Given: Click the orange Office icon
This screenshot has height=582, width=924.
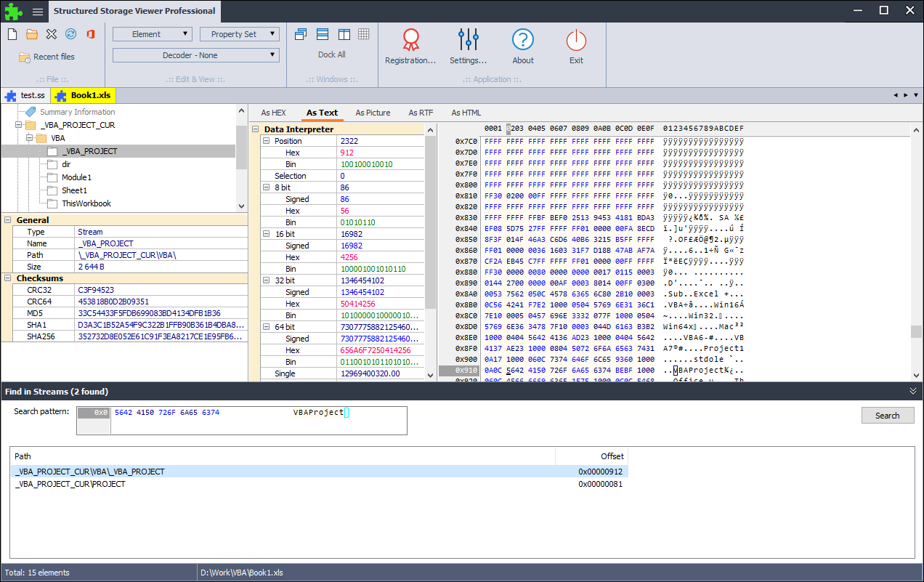Looking at the screenshot, I should point(91,34).
